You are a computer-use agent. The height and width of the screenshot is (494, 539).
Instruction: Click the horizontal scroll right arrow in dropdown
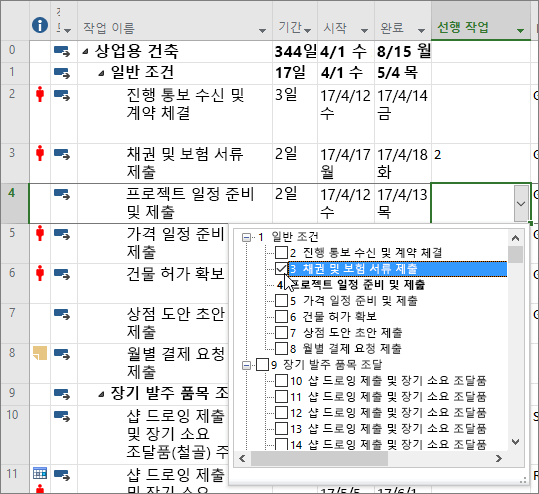[499, 458]
